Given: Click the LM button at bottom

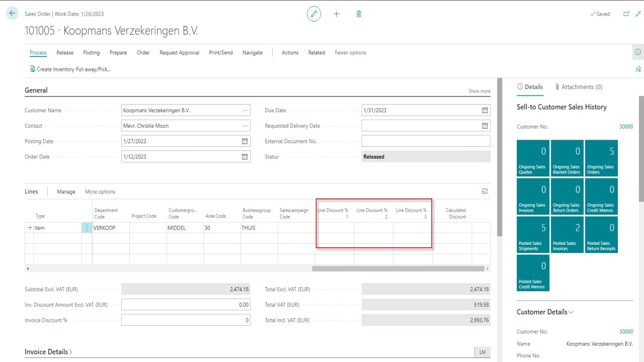Looking at the screenshot, I should point(482,352).
